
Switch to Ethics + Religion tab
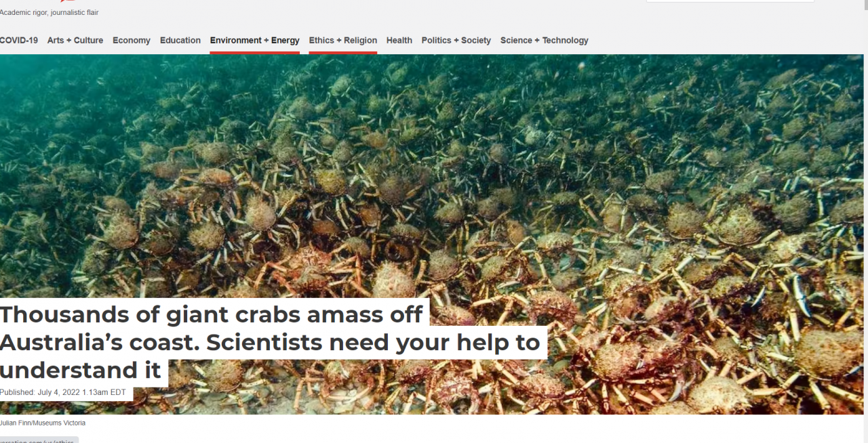coord(343,41)
